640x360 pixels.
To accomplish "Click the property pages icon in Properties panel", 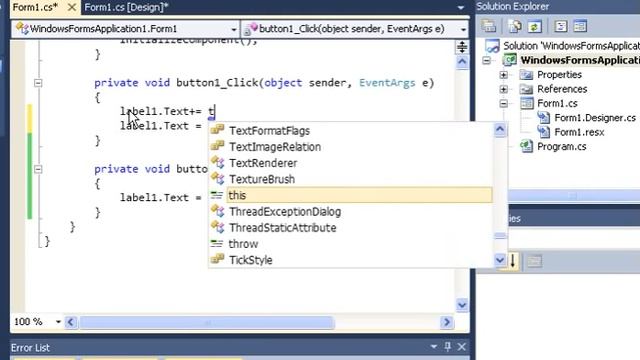I will click(534, 261).
